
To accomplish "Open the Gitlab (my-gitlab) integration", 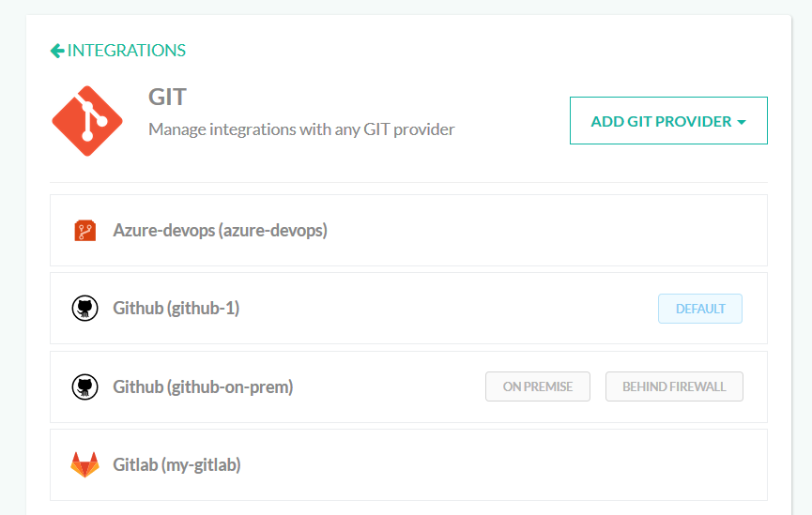I will [x=176, y=464].
